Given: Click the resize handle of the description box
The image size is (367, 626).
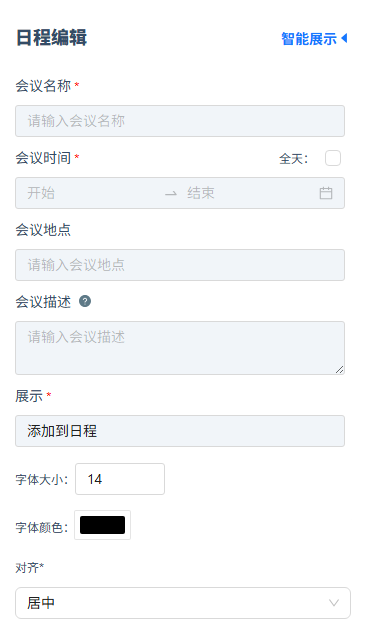Looking at the screenshot, I should click(x=339, y=370).
